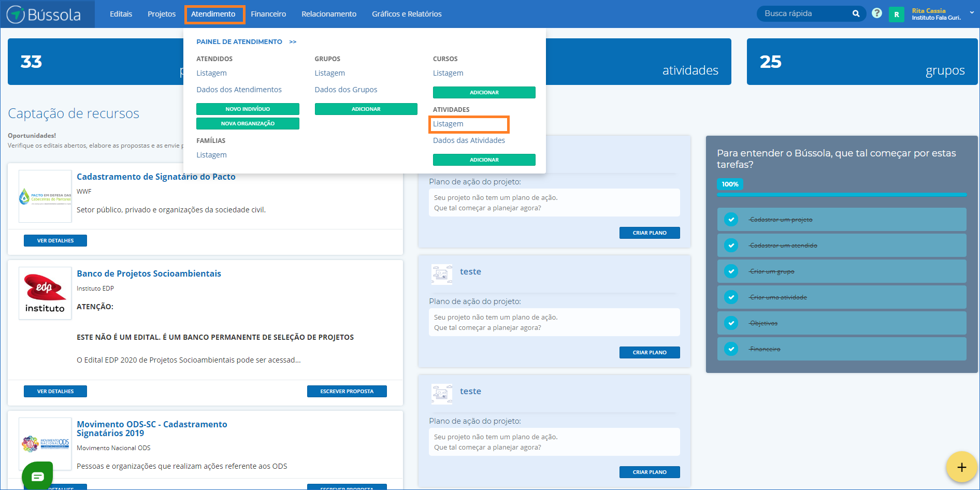Toggle the 'Financeiro' task checkmark
This screenshot has height=490, width=980.
731,349
